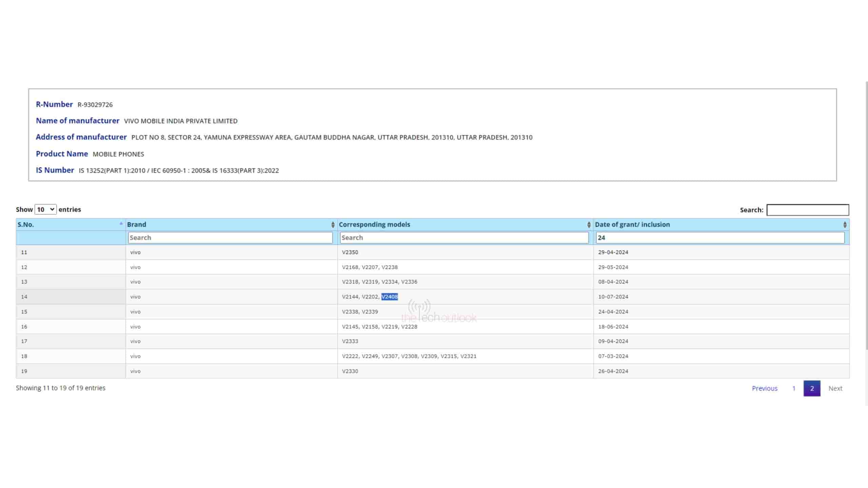Focus Corresponding models search box

click(x=464, y=238)
